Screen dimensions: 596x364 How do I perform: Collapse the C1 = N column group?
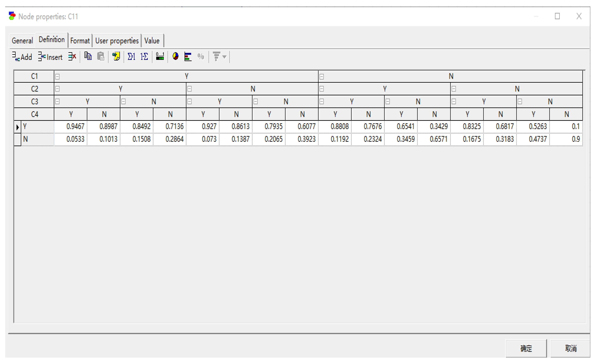[321, 77]
